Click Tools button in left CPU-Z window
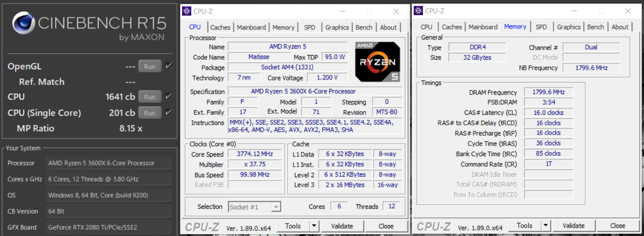644x236 pixels. (293, 226)
